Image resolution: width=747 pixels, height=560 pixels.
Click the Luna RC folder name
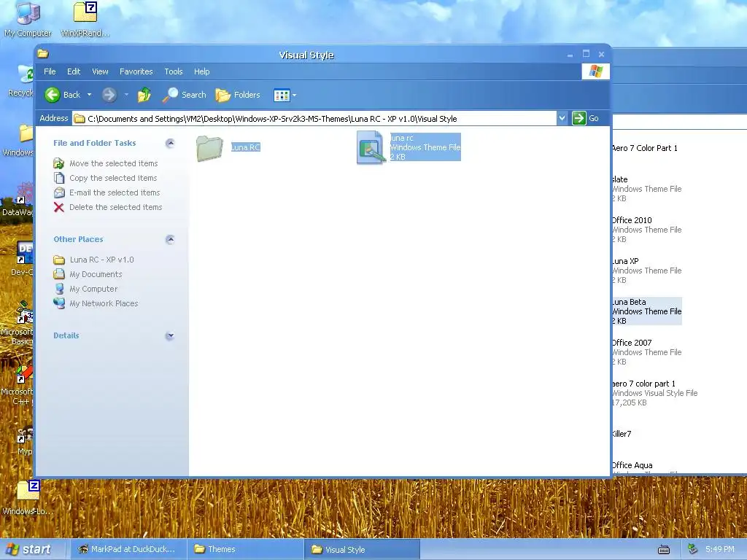245,147
